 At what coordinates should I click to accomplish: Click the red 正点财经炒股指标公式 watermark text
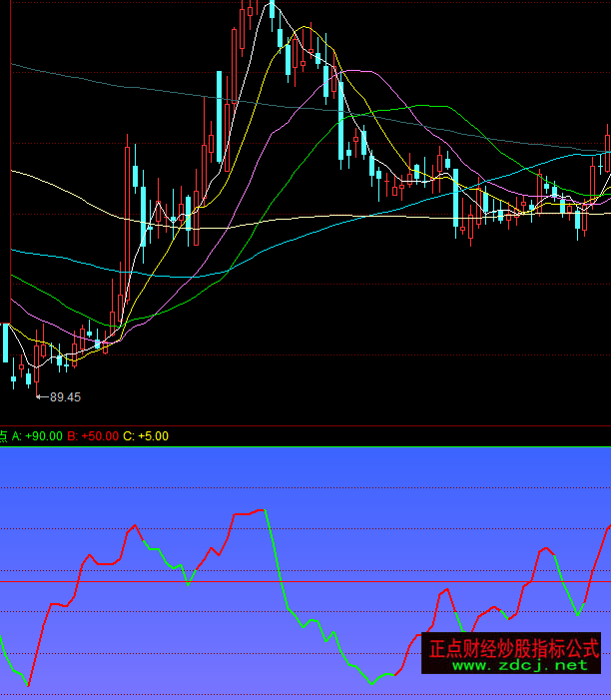pyautogui.click(x=512, y=648)
